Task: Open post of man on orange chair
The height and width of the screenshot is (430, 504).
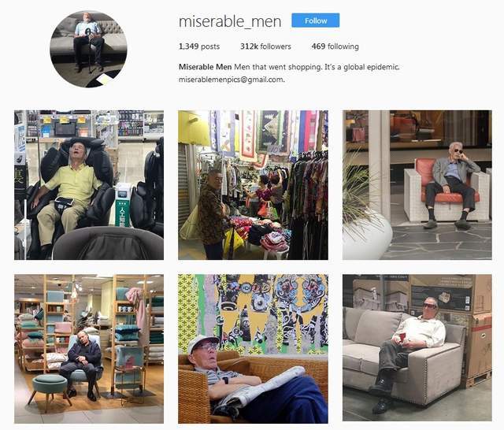Action: click(417, 185)
